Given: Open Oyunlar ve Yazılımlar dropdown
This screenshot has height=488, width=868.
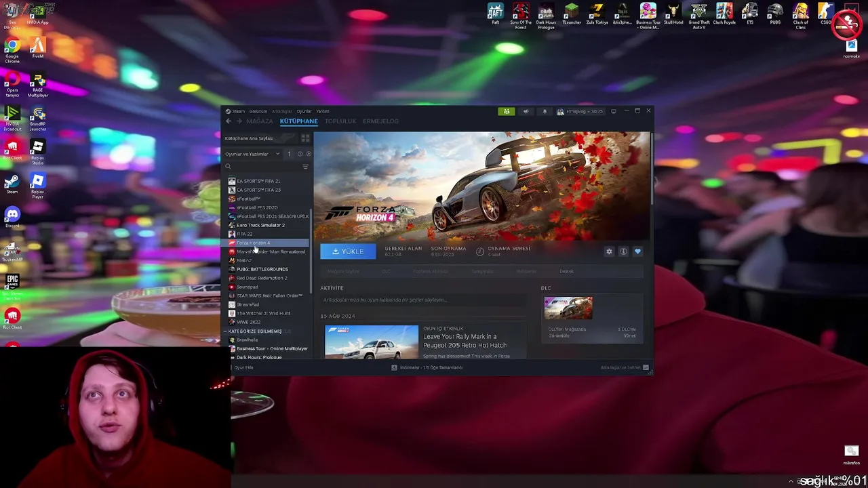Looking at the screenshot, I should point(252,154).
